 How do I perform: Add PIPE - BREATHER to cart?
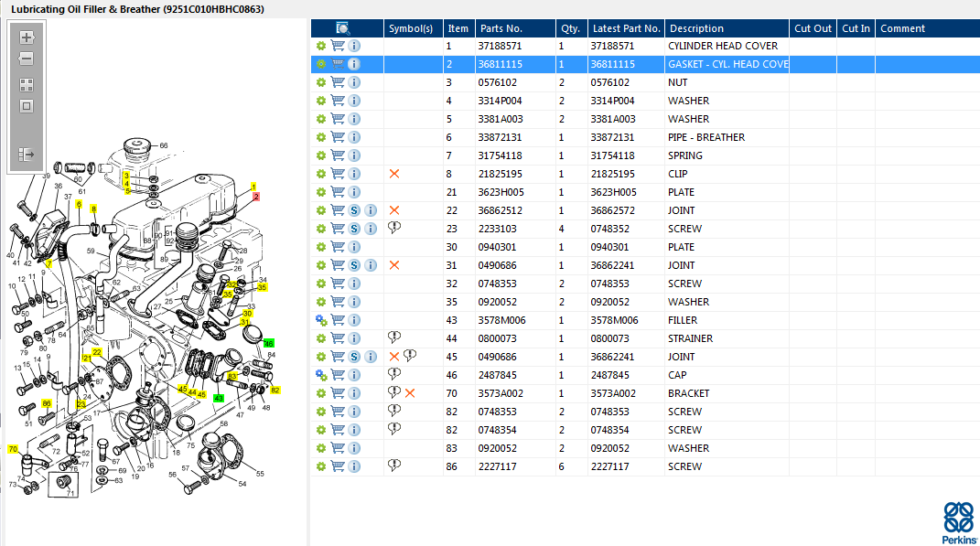click(x=338, y=137)
